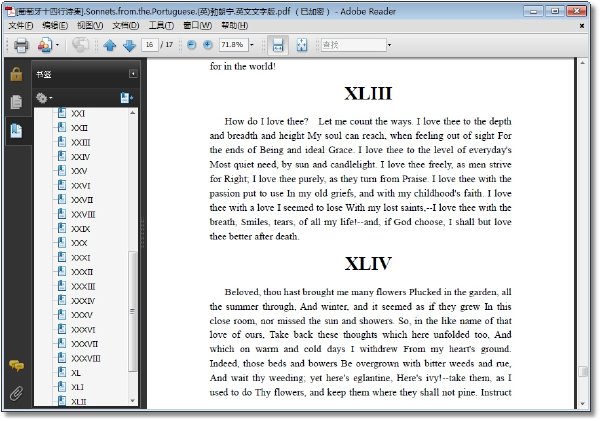Open the 文件(F) menu

21,26
